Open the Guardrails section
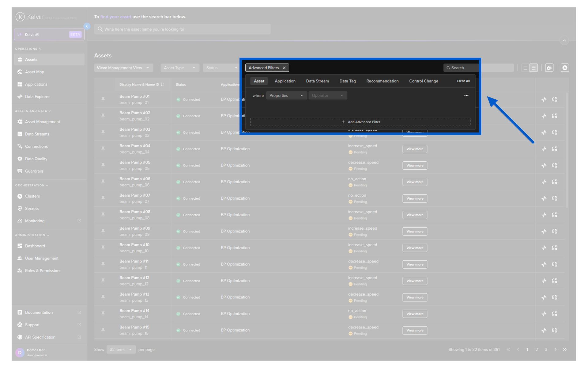 pyautogui.click(x=34, y=171)
